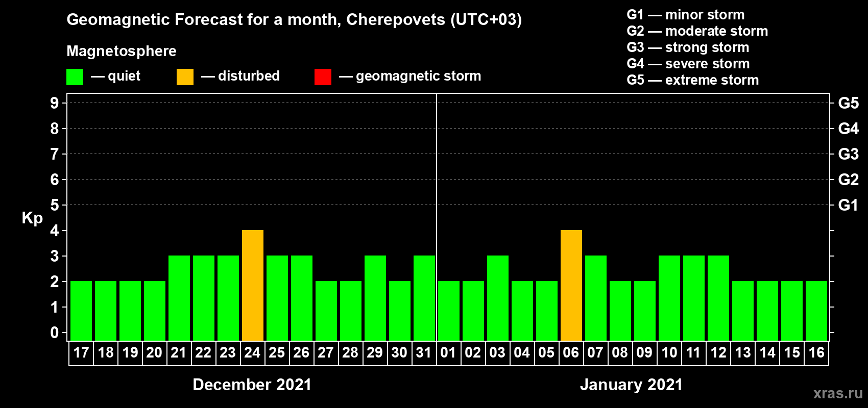Screen dimensions: 868x408
Task: Click the January 2021 month label
Action: click(632, 385)
